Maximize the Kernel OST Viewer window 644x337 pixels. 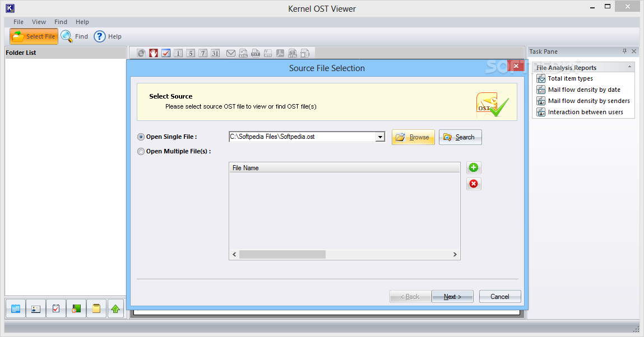tap(608, 7)
